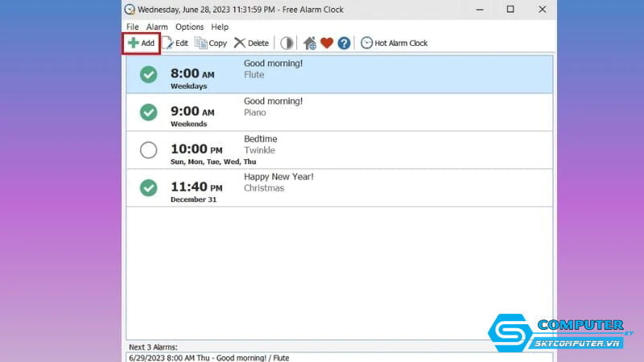Screen dimensions: 644x362
Task: Open the File menu
Action: (133, 27)
